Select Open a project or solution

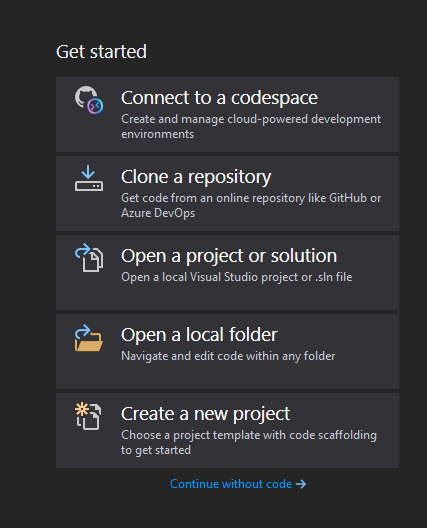[227, 272]
